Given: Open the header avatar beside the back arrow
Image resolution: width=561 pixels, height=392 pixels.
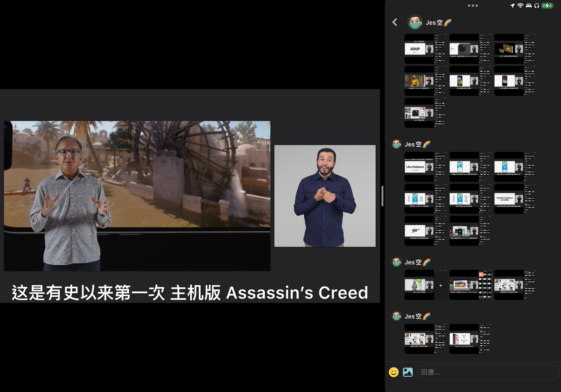Looking at the screenshot, I should [415, 22].
